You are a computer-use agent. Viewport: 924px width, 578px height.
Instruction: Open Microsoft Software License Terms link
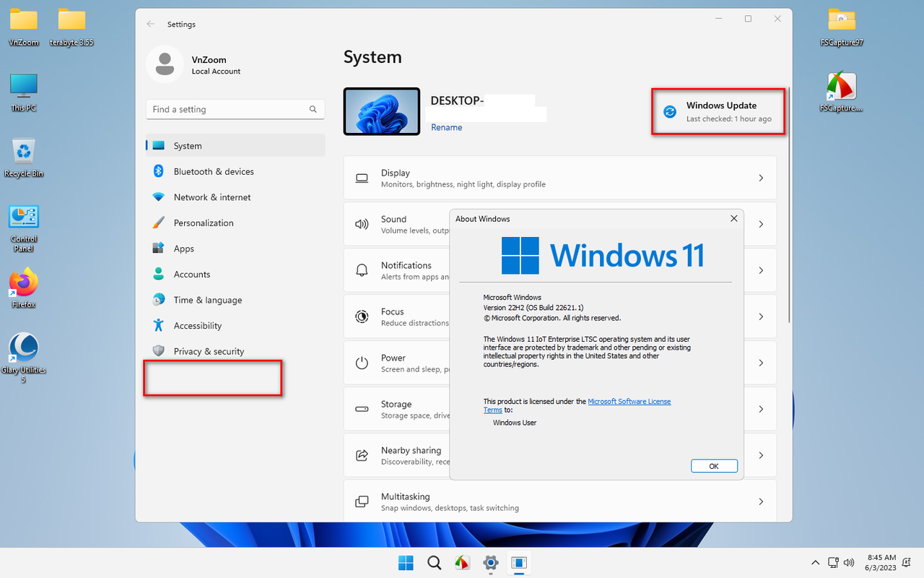577,405
